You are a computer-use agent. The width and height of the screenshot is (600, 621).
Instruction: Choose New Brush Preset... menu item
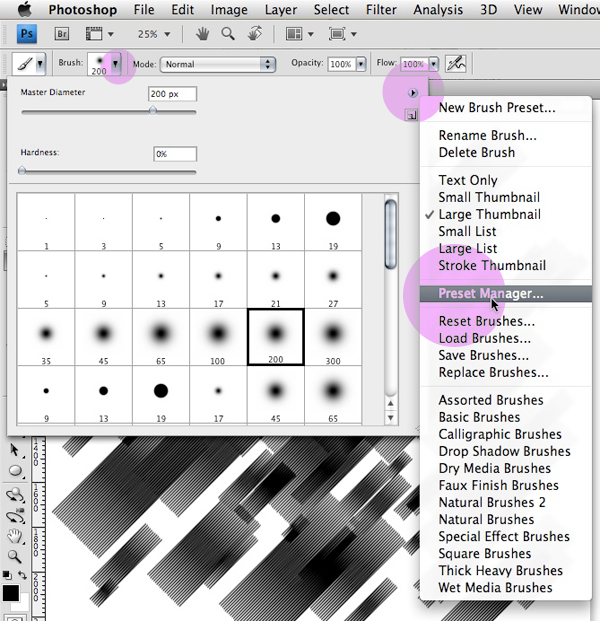(x=506, y=107)
